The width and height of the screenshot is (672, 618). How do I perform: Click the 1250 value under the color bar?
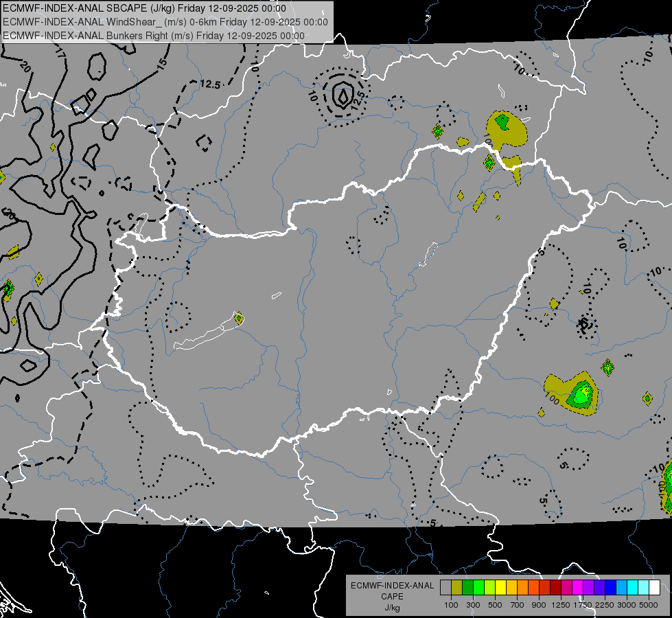coord(561,605)
